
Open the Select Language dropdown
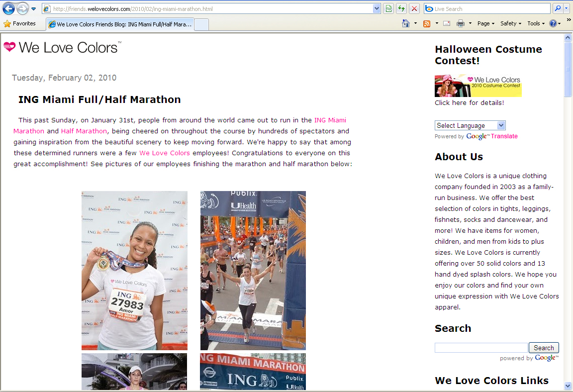coord(470,125)
